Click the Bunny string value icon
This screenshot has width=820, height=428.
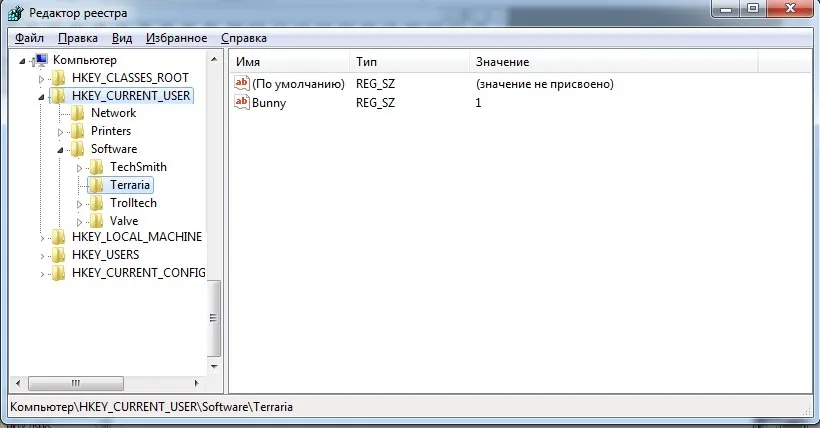coord(241,103)
